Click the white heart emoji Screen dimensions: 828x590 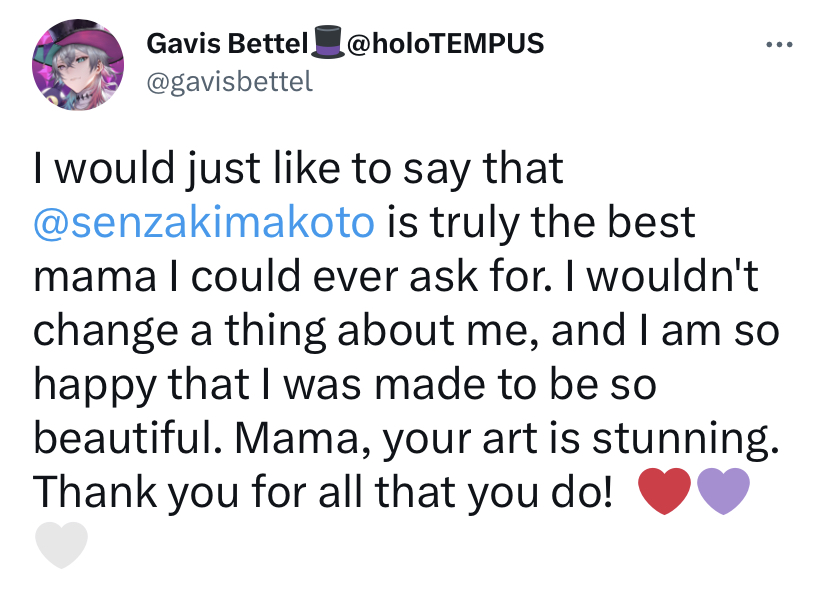coord(62,545)
